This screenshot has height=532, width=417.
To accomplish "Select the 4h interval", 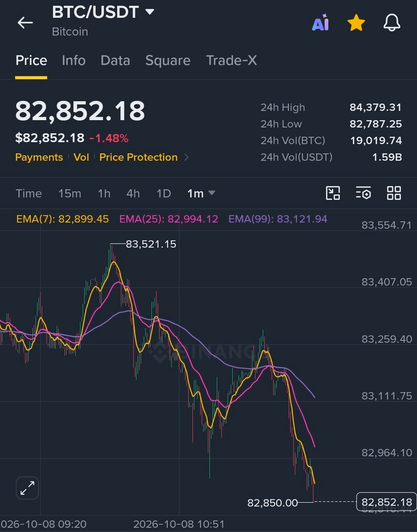I will [133, 193].
